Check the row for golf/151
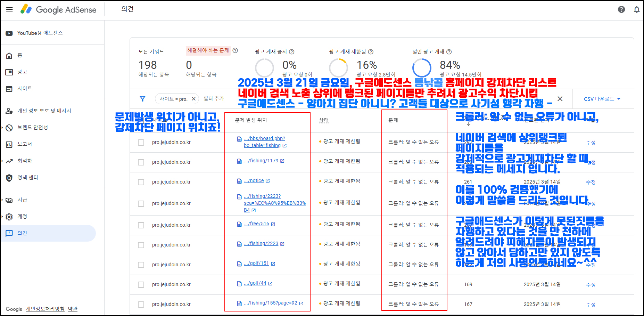Screen dimensions: 644x316 click(x=141, y=265)
